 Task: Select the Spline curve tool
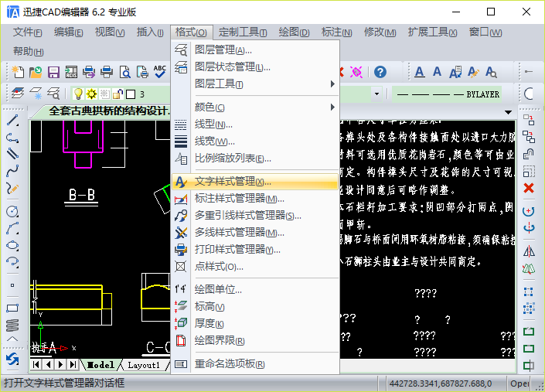coord(12,171)
